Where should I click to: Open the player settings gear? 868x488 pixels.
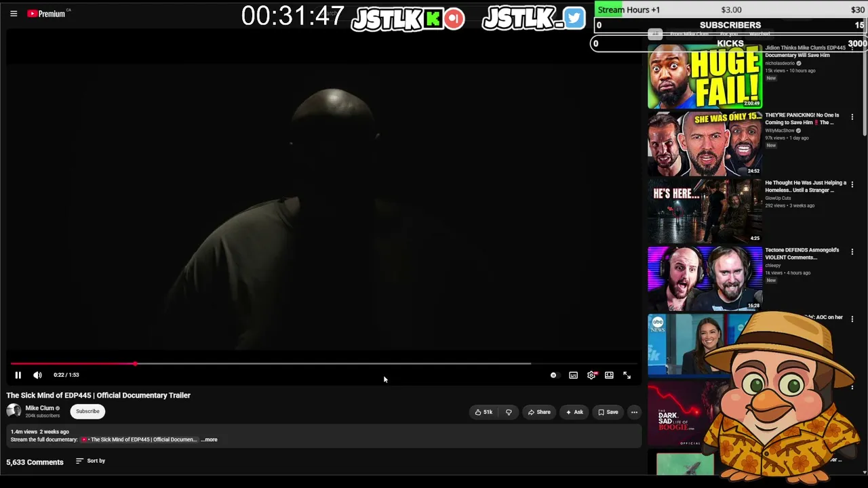point(591,375)
